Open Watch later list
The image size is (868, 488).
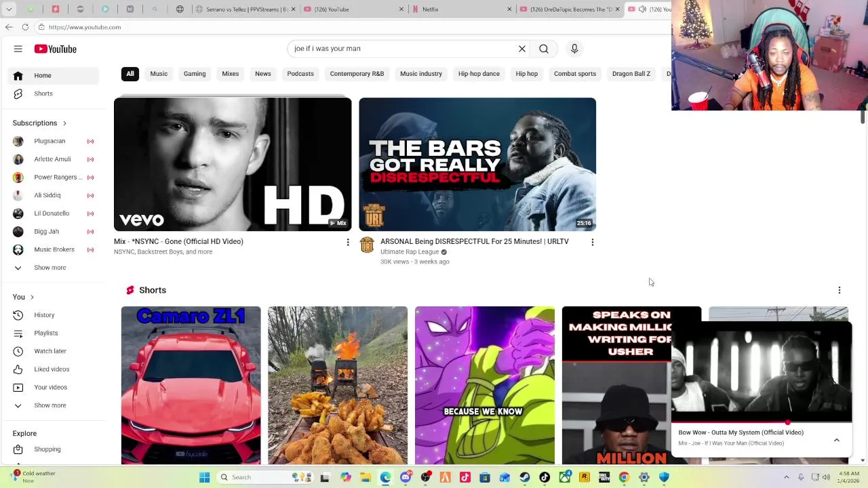(54, 351)
